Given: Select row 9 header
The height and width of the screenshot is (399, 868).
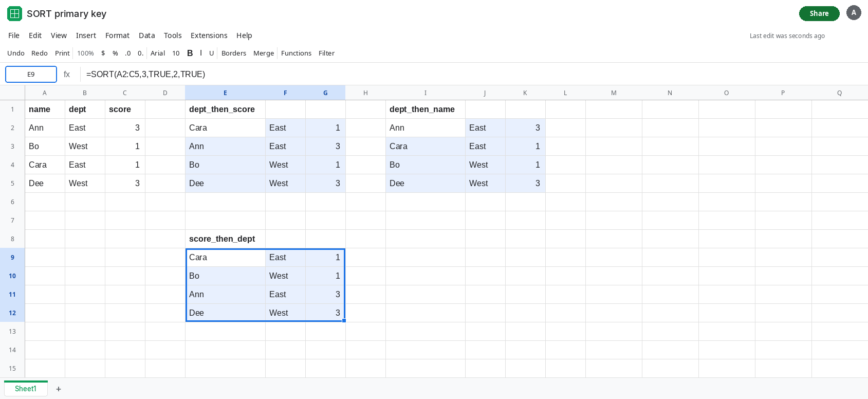Looking at the screenshot, I should pyautogui.click(x=12, y=258).
